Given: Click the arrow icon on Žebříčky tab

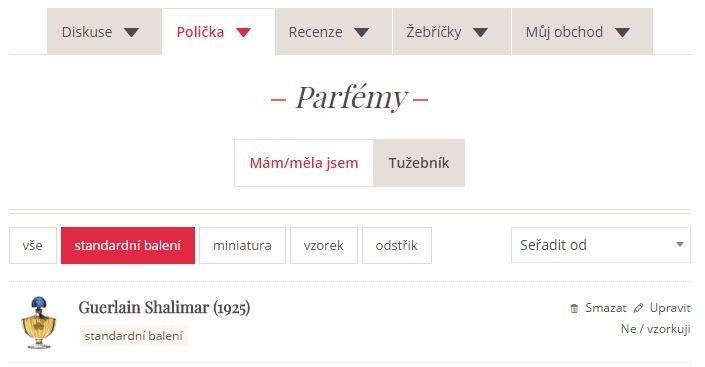Looking at the screenshot, I should coord(480,32).
